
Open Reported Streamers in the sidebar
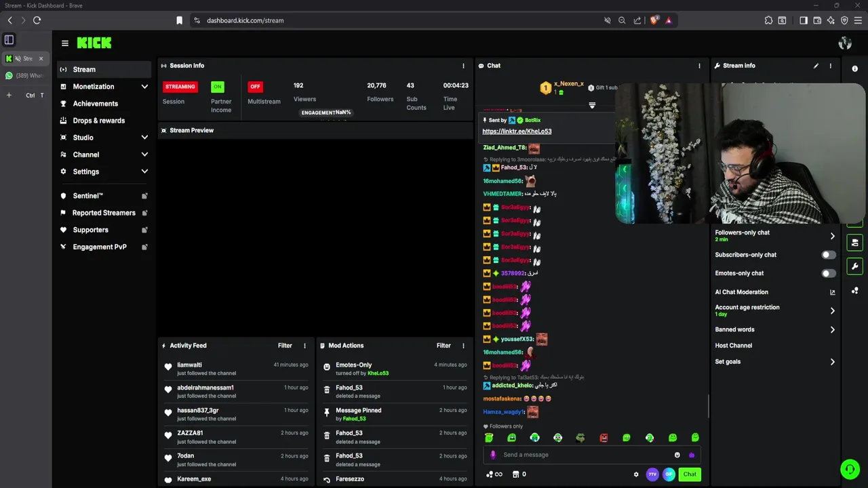tap(103, 213)
